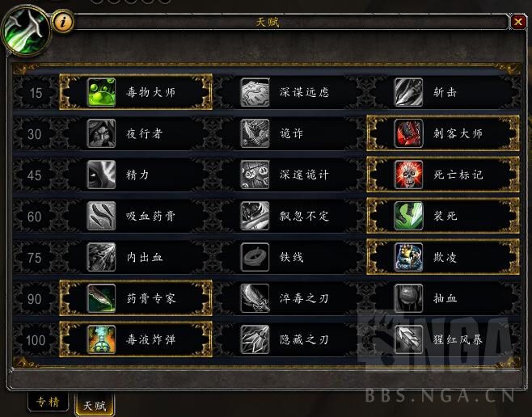Switch to the 专精 tab
Viewport: 532px width, 417px height.
pyautogui.click(x=48, y=402)
